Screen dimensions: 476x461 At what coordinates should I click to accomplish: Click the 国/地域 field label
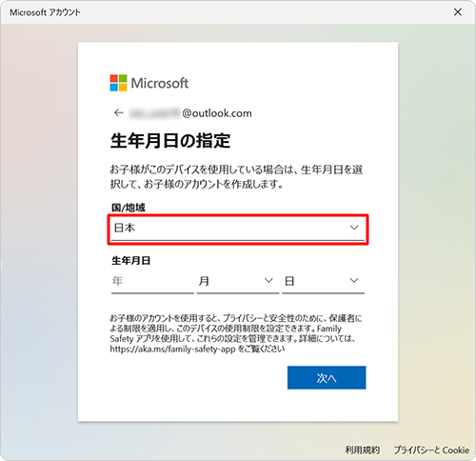(x=129, y=208)
